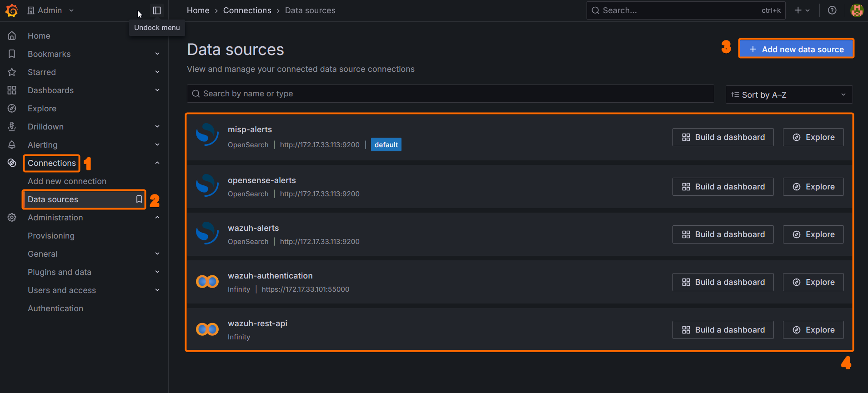Screen dimensions: 868x393
Task: Explore the wazuh-rest-api data source
Action: pos(813,330)
